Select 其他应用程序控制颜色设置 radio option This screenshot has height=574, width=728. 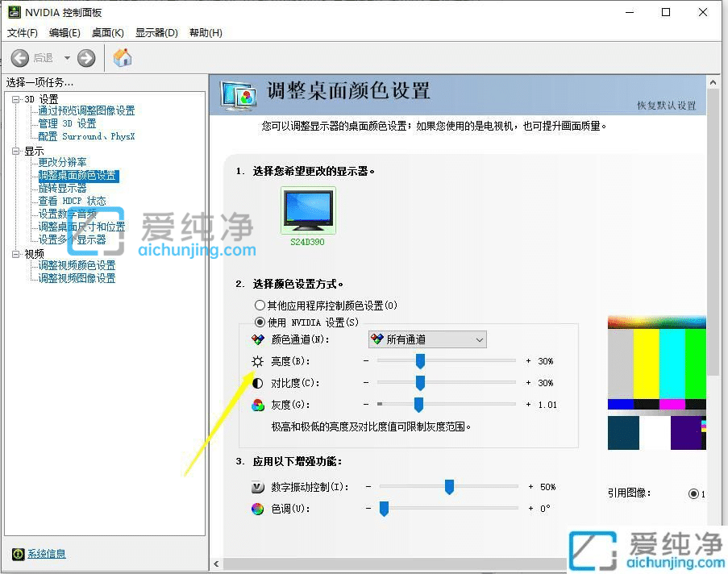[x=260, y=305]
